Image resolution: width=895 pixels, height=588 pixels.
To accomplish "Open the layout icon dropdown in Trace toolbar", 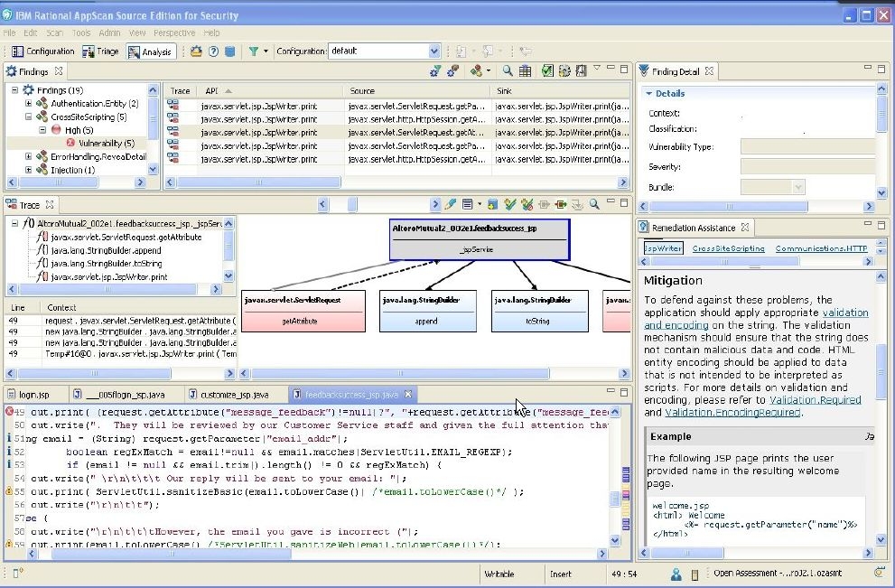I will [x=479, y=204].
